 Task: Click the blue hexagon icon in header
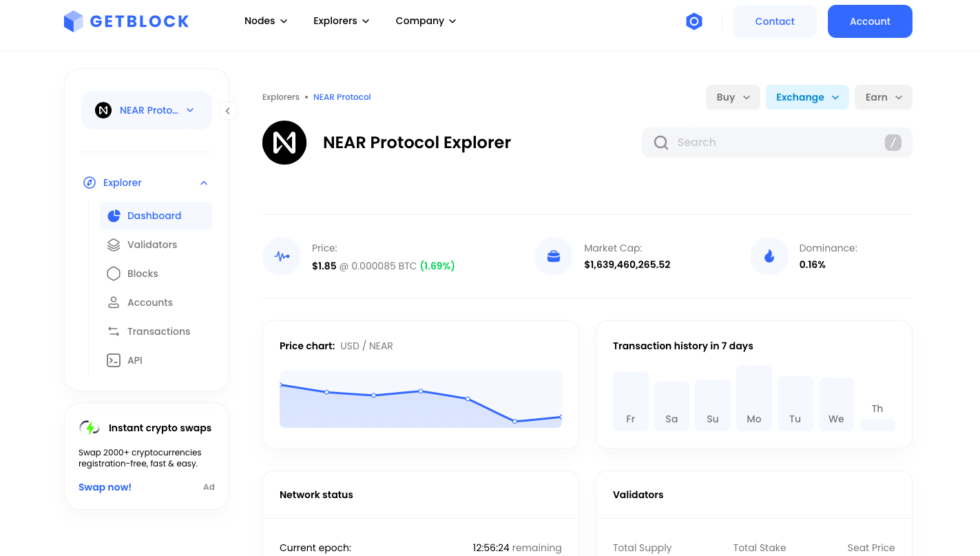[x=694, y=21]
